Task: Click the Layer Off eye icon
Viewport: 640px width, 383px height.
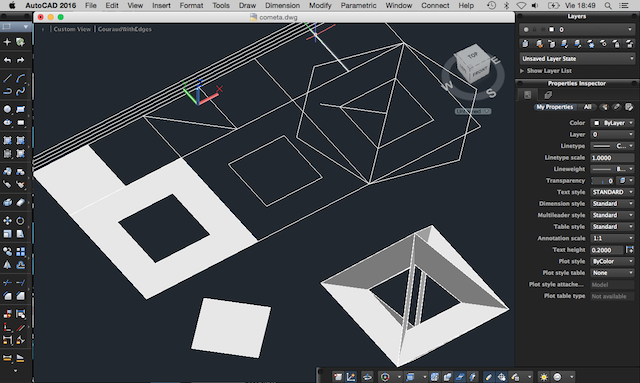Action: click(603, 44)
